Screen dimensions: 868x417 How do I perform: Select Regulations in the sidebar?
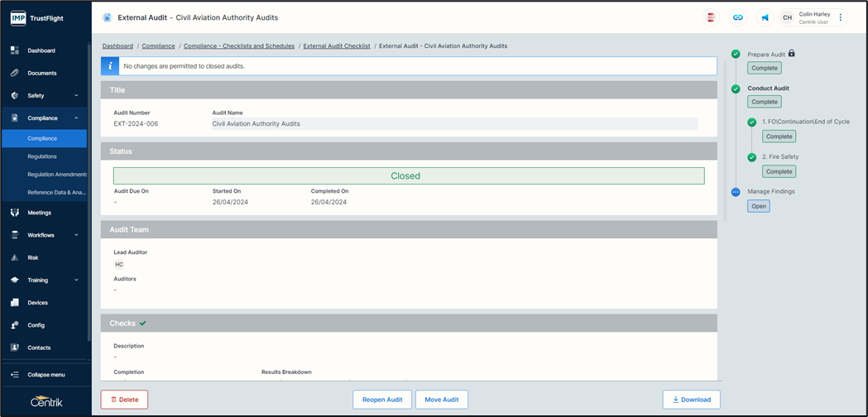[42, 156]
